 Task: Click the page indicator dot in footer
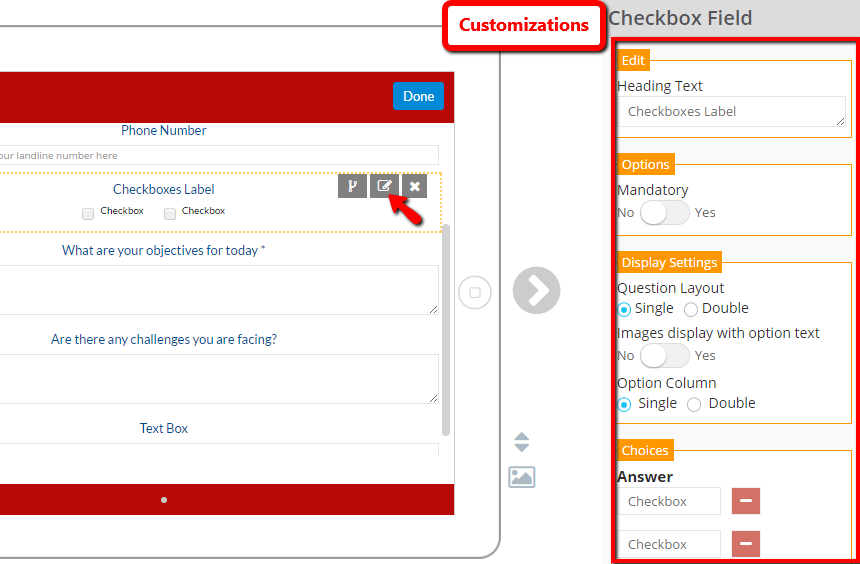164,500
